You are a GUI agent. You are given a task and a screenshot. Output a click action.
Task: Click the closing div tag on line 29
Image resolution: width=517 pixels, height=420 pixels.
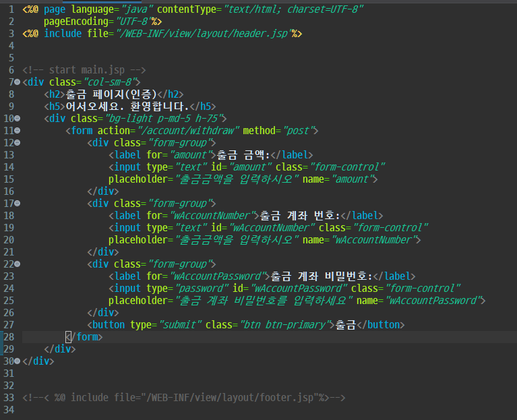point(60,349)
